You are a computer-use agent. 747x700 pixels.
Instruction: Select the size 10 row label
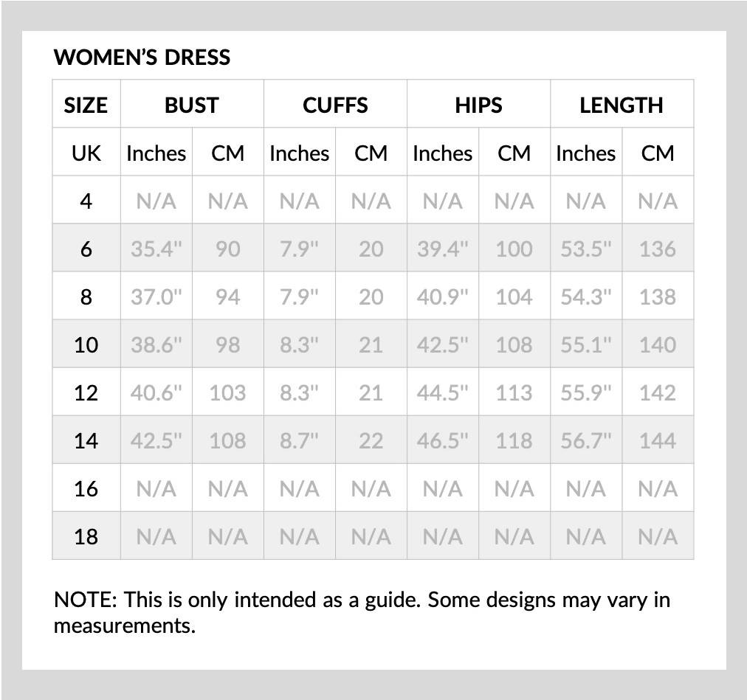click(86, 344)
